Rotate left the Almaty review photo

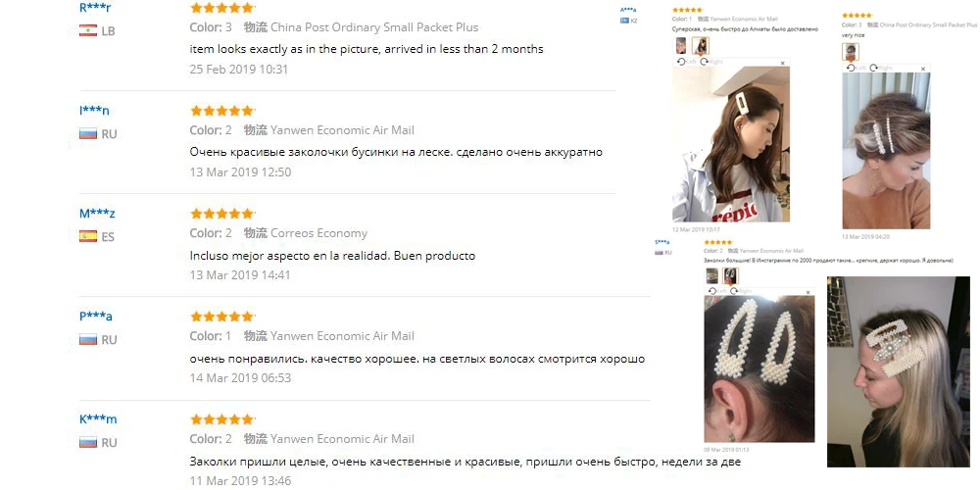(x=686, y=62)
